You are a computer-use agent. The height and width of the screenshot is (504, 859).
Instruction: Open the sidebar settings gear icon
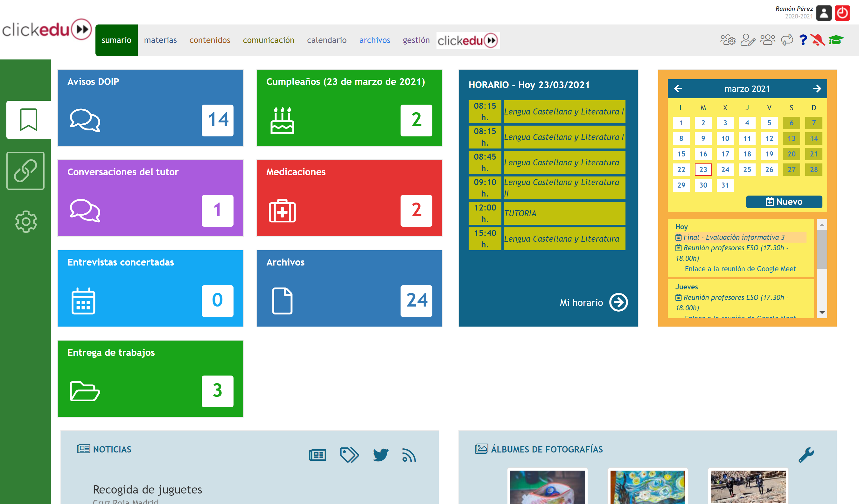tap(25, 222)
